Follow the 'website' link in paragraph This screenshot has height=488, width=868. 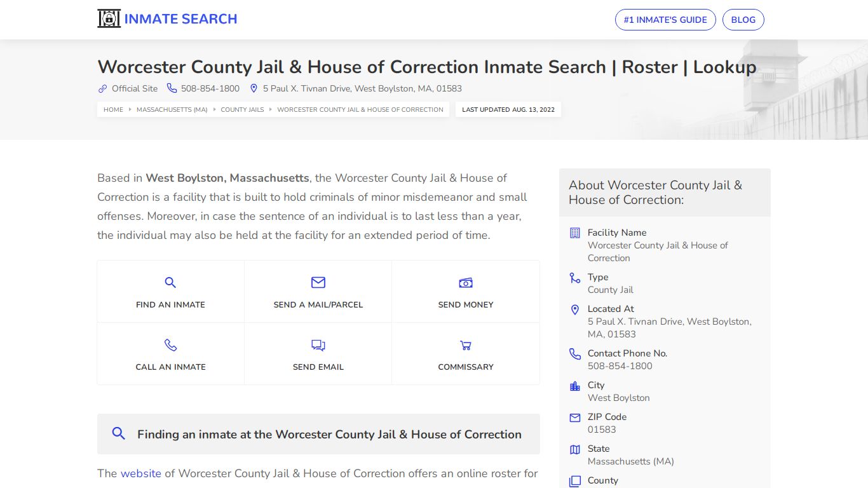(141, 473)
